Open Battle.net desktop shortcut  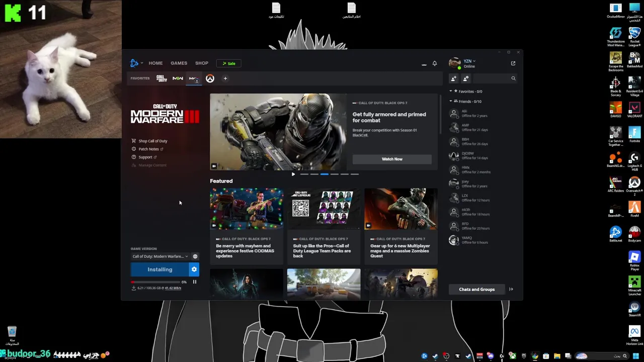616,234
